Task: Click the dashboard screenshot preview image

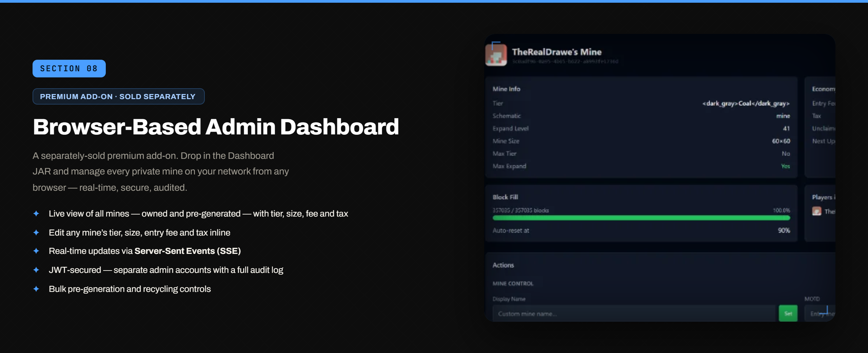Action: tap(660, 178)
